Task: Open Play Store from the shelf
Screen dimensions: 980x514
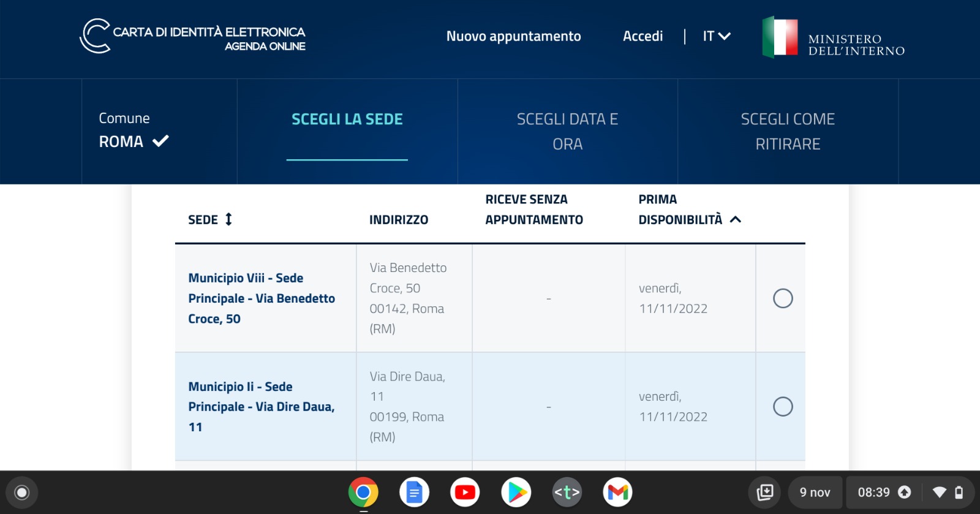Action: tap(516, 492)
